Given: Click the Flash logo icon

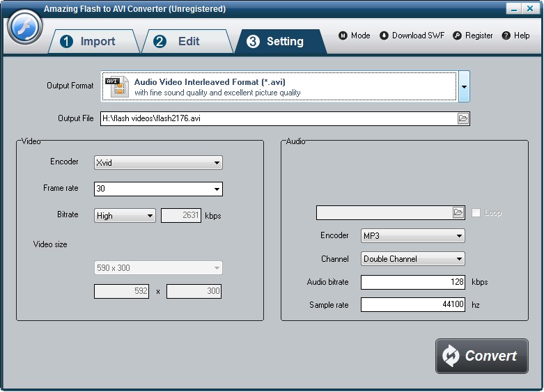Looking at the screenshot, I should point(24,26).
